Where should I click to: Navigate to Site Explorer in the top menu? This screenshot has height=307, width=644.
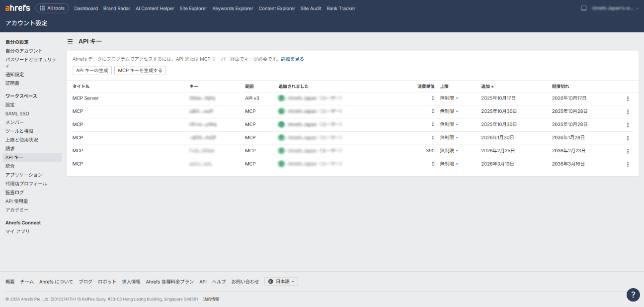pyautogui.click(x=193, y=8)
